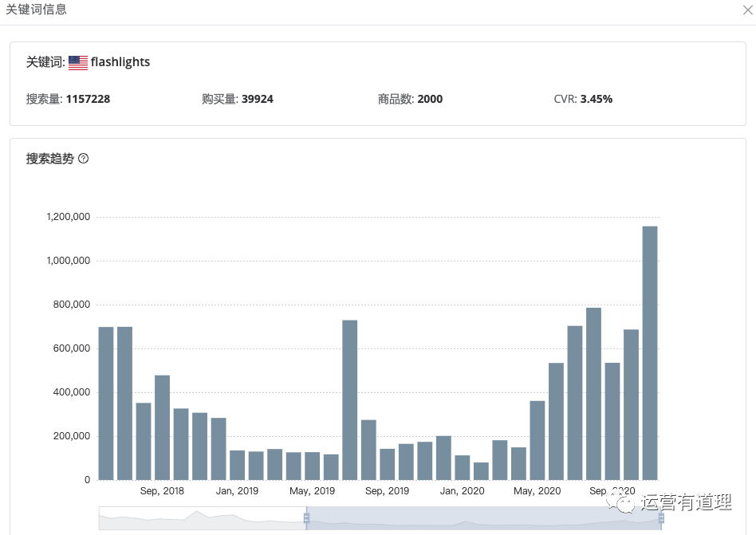756x535 pixels.
Task: Select the September 2018 bar
Action: [162, 427]
